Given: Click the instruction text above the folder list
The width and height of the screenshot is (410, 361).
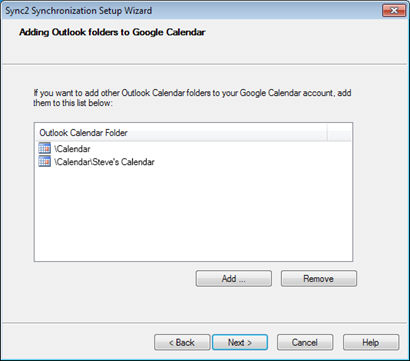Looking at the screenshot, I should [x=192, y=98].
